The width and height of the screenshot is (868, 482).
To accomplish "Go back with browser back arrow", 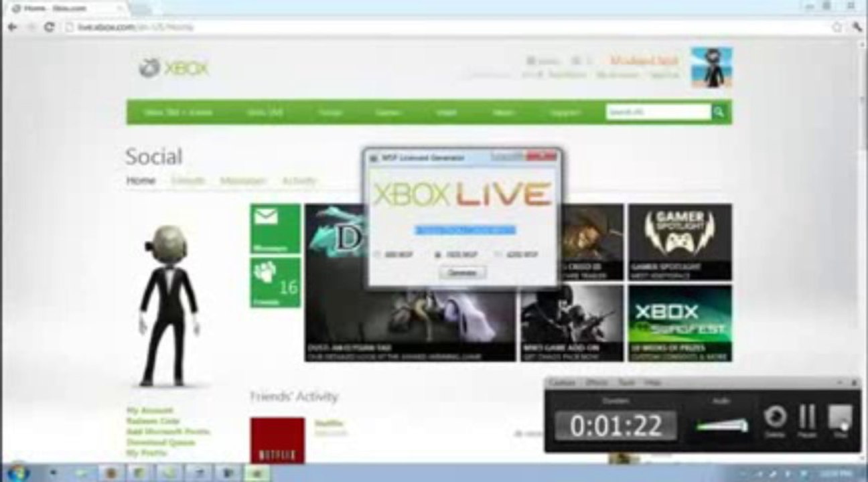I will [11, 27].
